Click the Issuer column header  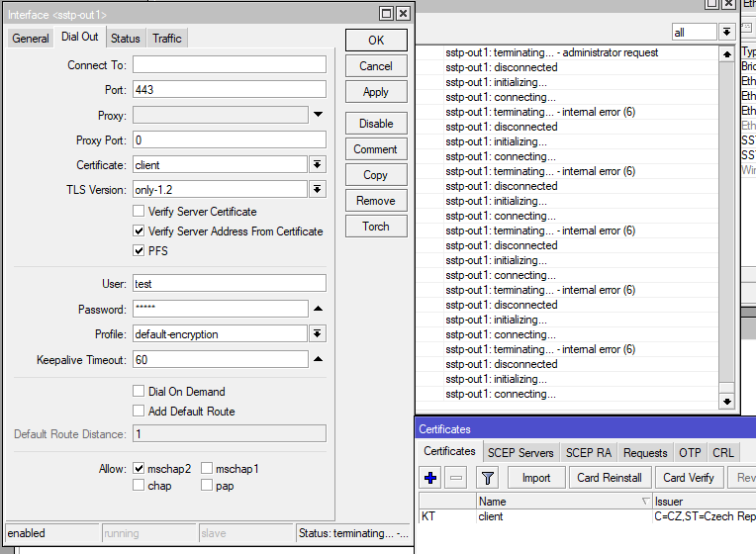point(704,502)
